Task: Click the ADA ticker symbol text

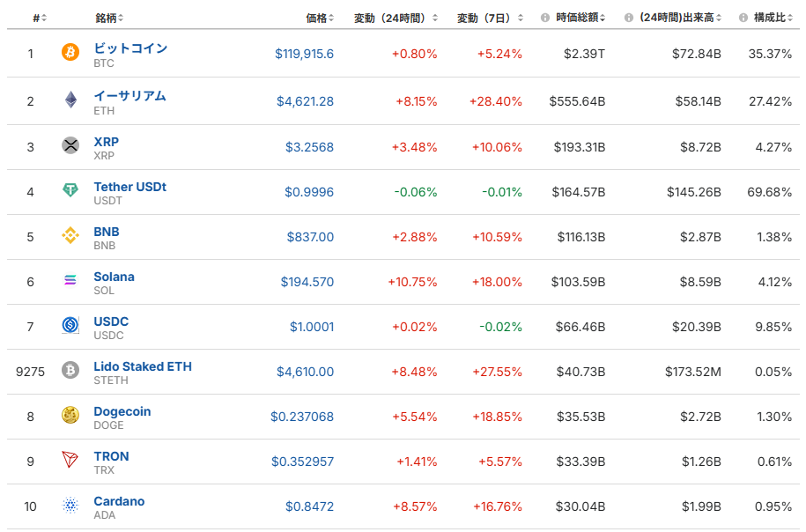Action: [104, 515]
